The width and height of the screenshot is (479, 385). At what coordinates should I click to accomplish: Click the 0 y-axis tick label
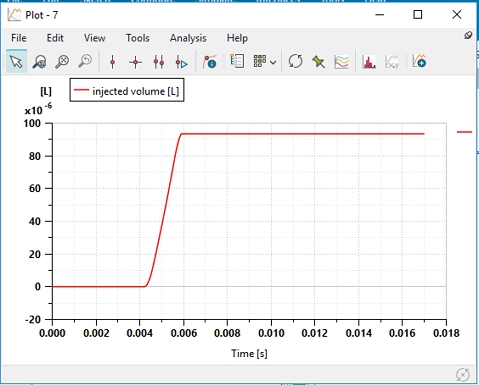38,287
